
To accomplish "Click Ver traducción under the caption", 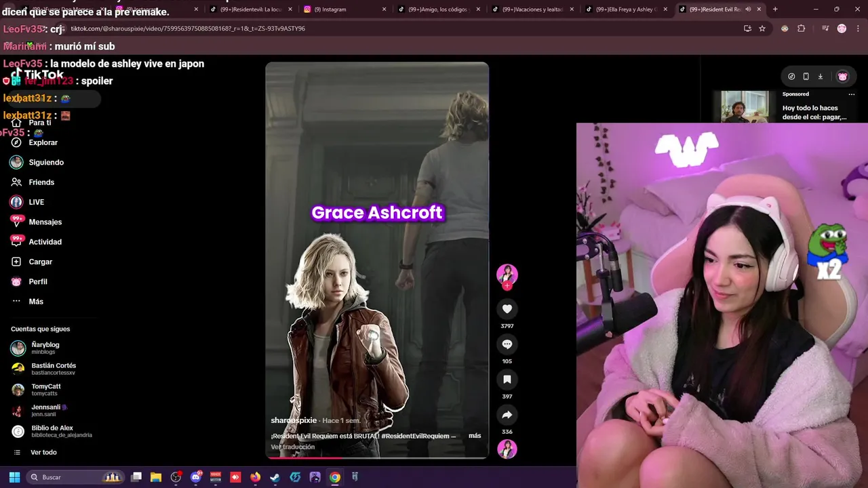I will 293,447.
